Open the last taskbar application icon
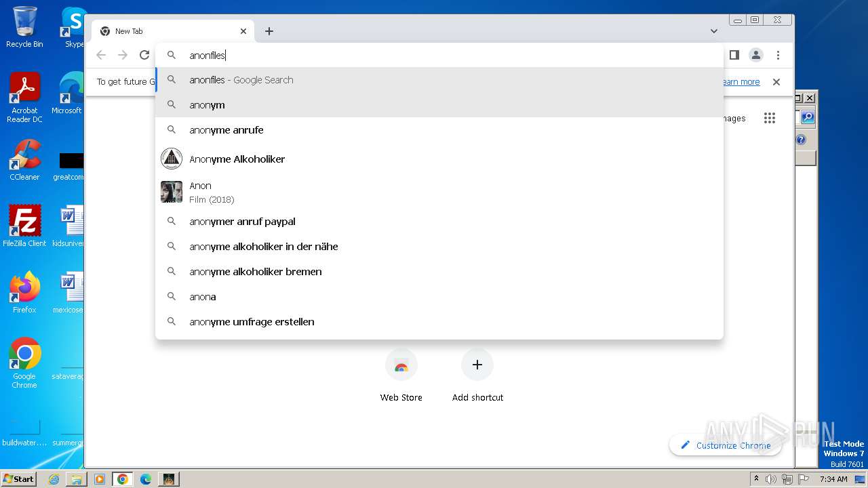The height and width of the screenshot is (488, 868). pyautogui.click(x=169, y=479)
